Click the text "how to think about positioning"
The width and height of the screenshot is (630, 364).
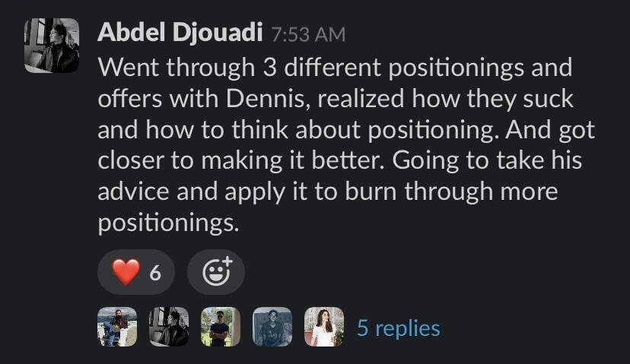tap(320, 130)
